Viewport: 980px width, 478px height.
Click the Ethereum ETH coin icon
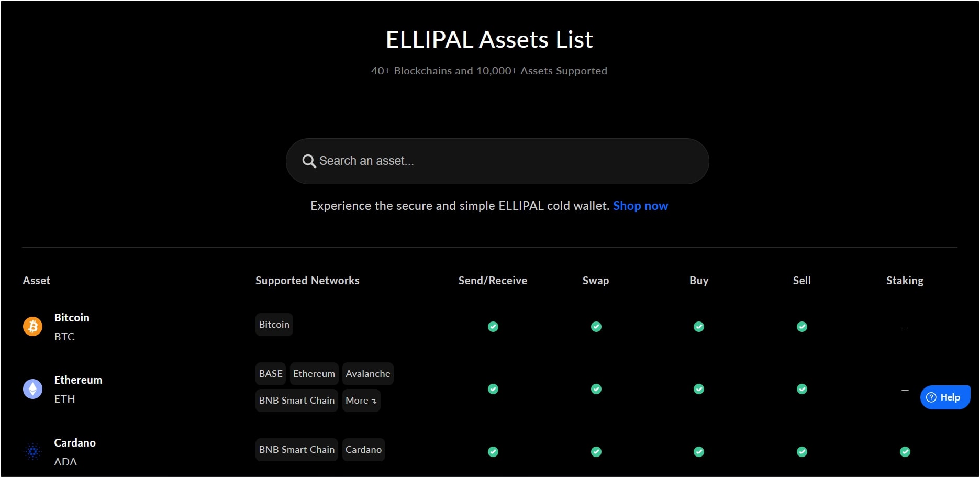pyautogui.click(x=32, y=389)
